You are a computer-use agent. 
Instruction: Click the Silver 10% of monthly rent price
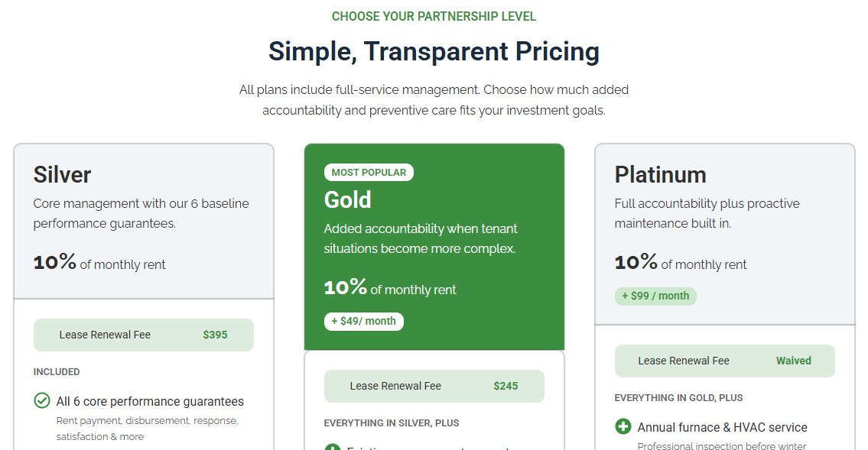(99, 263)
